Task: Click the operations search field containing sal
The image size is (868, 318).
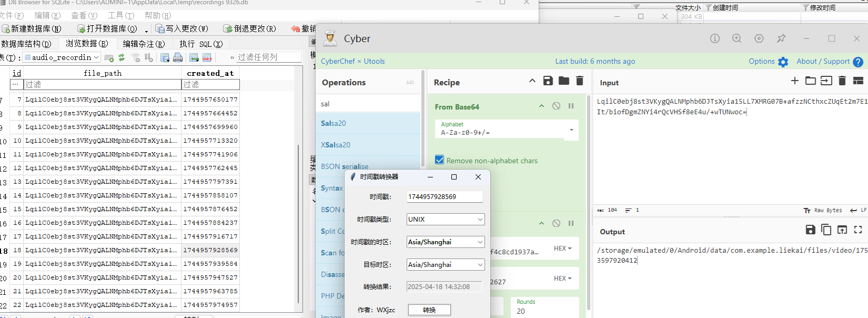Action: tap(368, 104)
